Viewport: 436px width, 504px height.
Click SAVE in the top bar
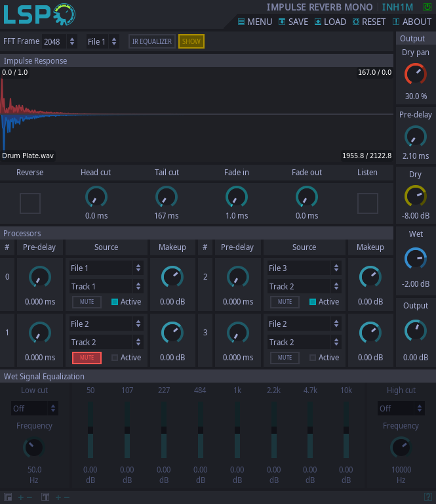[x=293, y=22]
